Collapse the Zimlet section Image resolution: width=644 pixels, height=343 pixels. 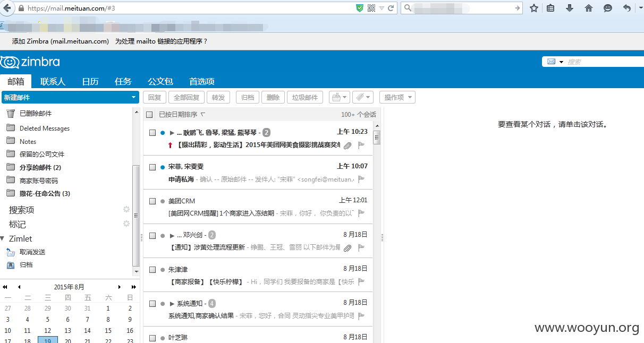pyautogui.click(x=3, y=238)
